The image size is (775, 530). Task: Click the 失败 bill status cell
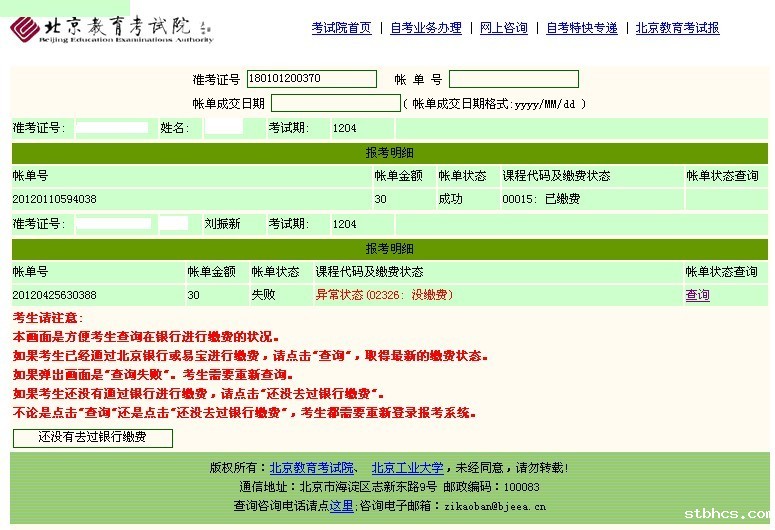(x=263, y=295)
